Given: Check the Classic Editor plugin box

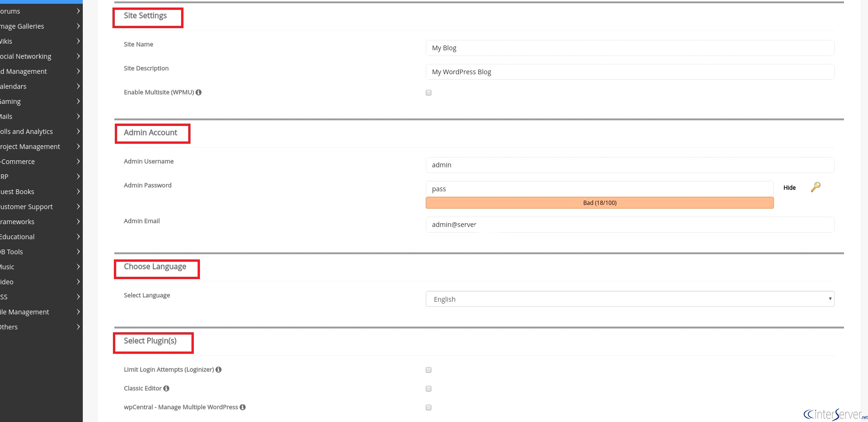Looking at the screenshot, I should pos(429,389).
